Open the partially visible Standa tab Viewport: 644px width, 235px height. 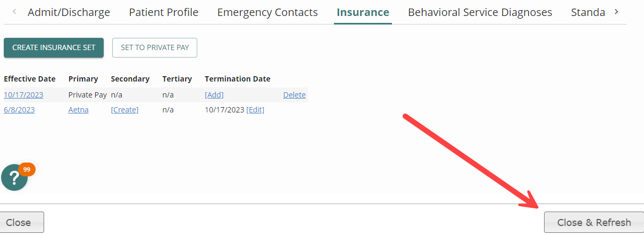click(x=588, y=12)
